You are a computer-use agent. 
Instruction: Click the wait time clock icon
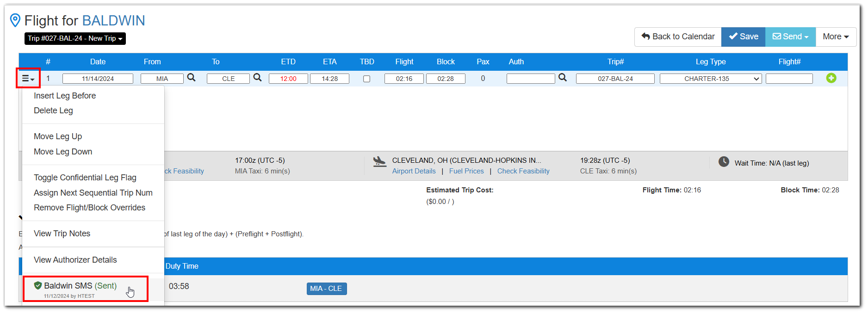point(724,162)
